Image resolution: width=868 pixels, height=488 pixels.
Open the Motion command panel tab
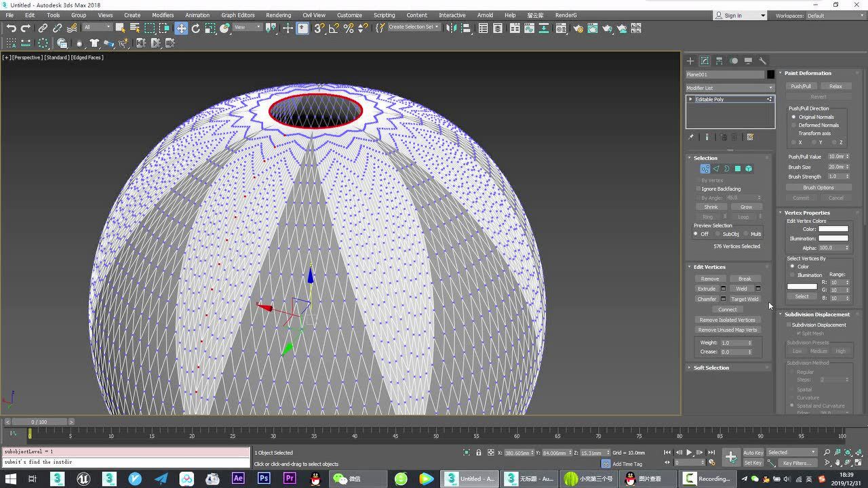(734, 61)
